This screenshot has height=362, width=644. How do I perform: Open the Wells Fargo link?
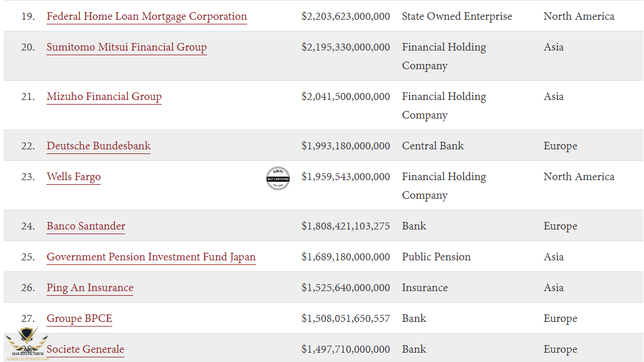[73, 177]
